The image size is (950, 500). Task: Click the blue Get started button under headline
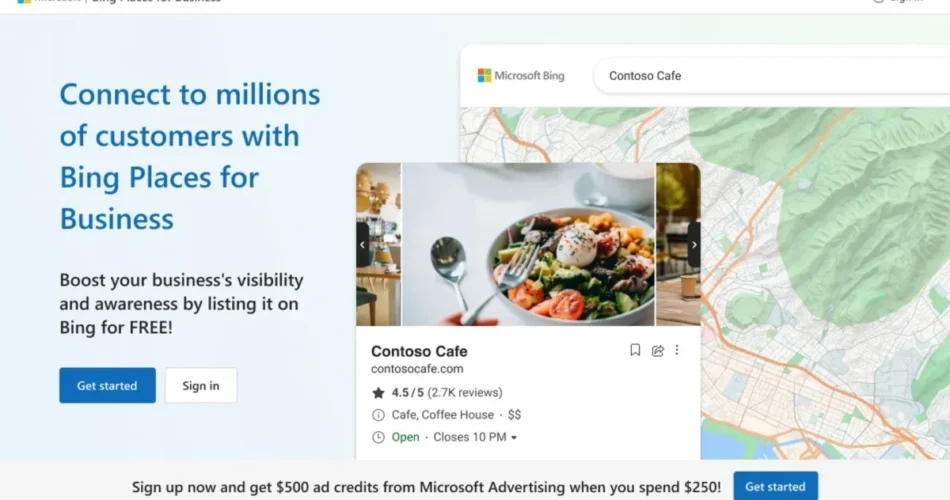pyautogui.click(x=107, y=386)
